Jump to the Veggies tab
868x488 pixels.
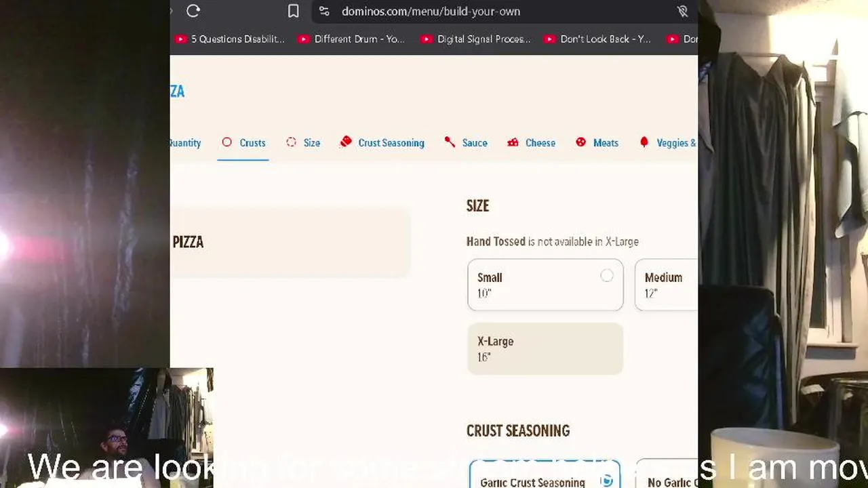pyautogui.click(x=667, y=143)
